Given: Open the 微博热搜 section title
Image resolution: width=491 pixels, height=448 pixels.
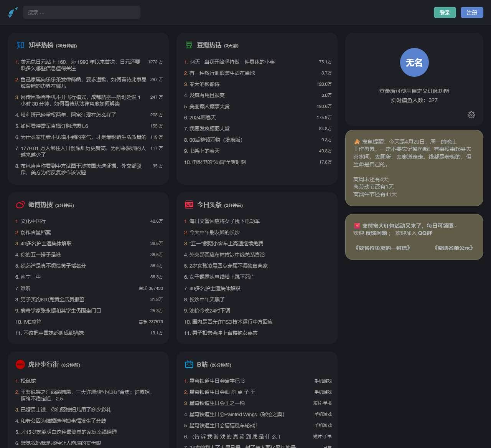Looking at the screenshot, I should (x=40, y=205).
